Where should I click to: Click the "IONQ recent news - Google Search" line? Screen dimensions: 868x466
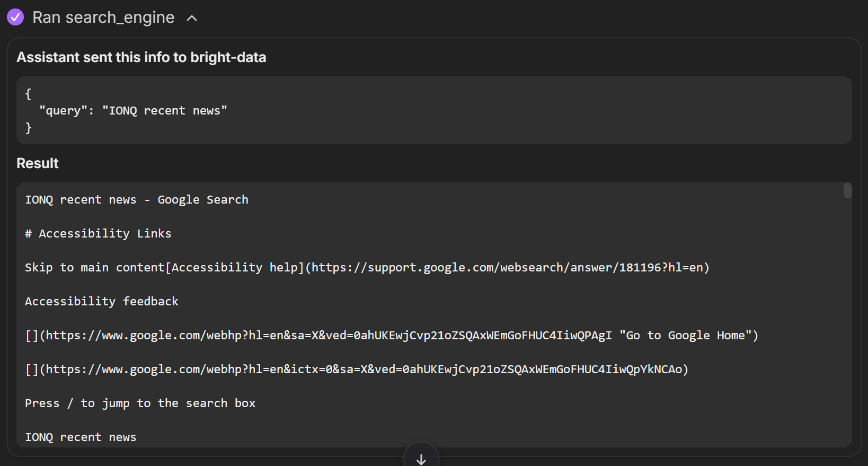(x=136, y=200)
